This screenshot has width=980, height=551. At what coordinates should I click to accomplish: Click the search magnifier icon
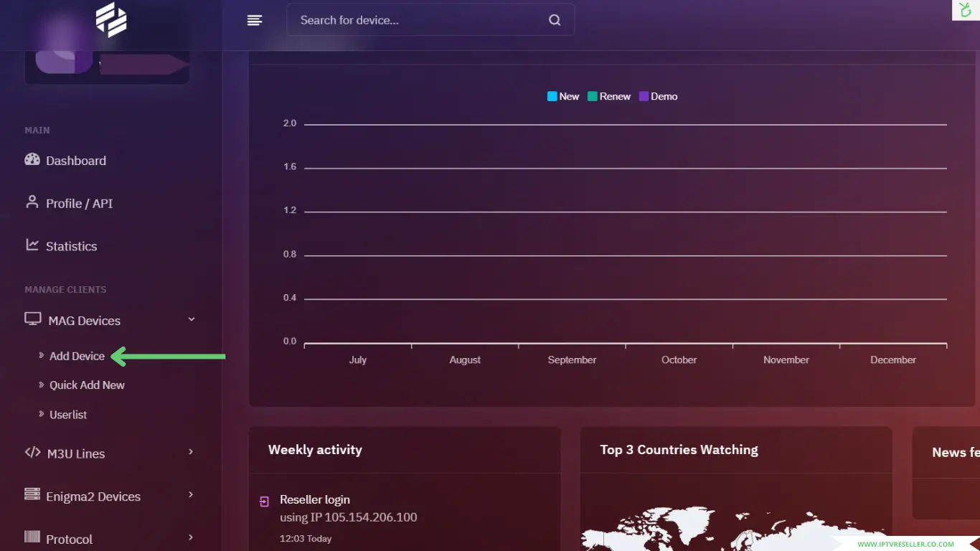coord(555,20)
